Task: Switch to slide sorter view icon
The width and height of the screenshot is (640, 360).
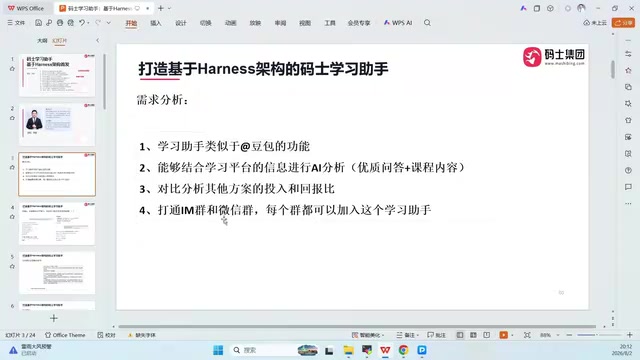Action: (473, 335)
